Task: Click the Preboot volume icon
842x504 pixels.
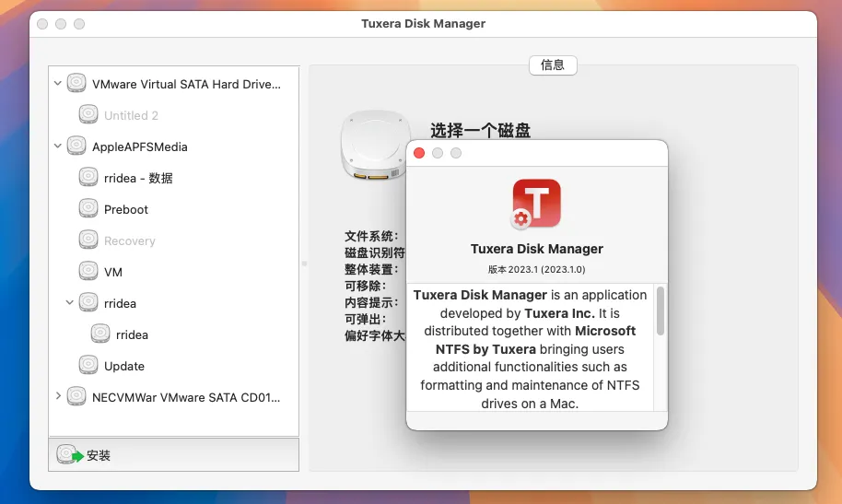Action: pos(88,209)
